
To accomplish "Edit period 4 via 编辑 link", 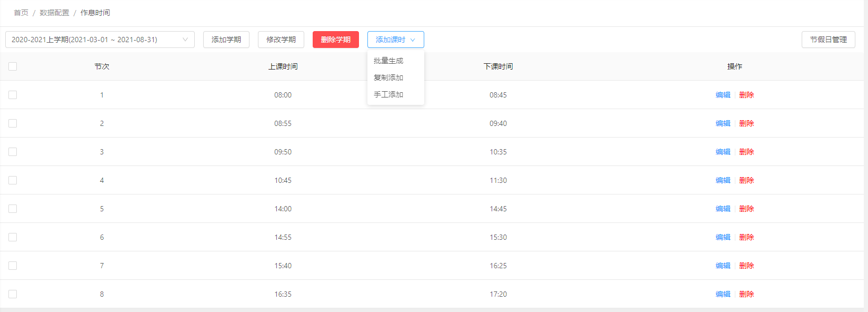I will [x=723, y=180].
